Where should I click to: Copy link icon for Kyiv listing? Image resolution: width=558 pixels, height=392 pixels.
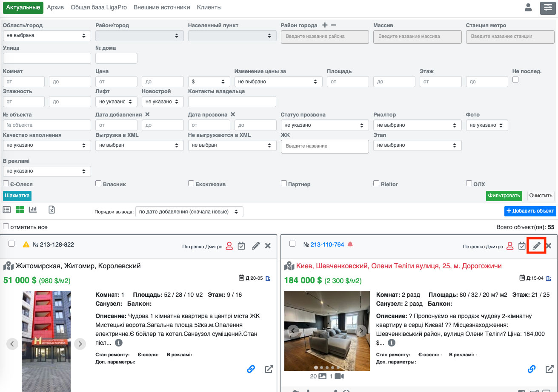click(532, 369)
